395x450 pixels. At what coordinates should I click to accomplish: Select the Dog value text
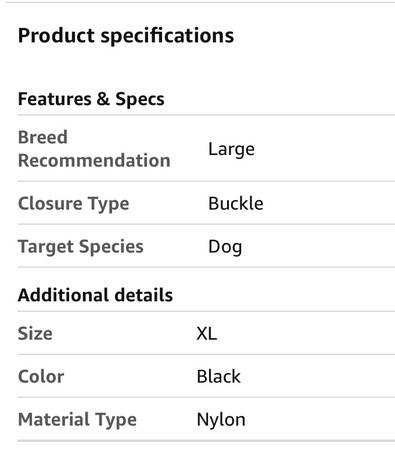225,247
